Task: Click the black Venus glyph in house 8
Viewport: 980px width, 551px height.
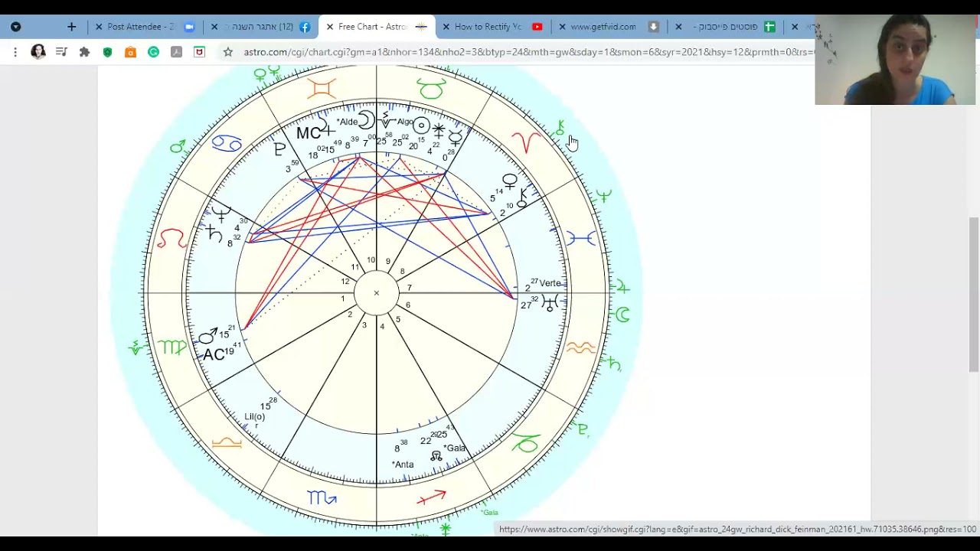Action: pos(510,182)
